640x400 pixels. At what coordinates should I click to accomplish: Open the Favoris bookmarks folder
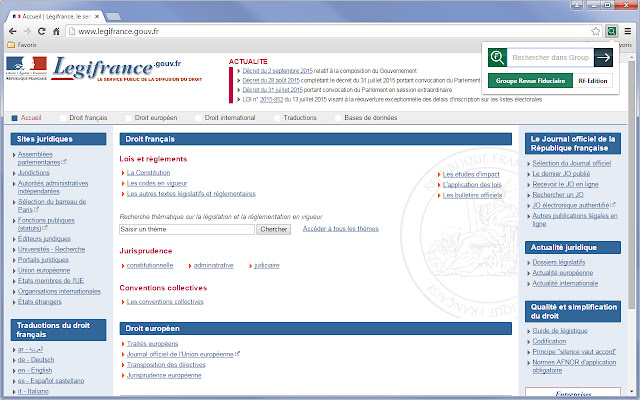pos(22,45)
